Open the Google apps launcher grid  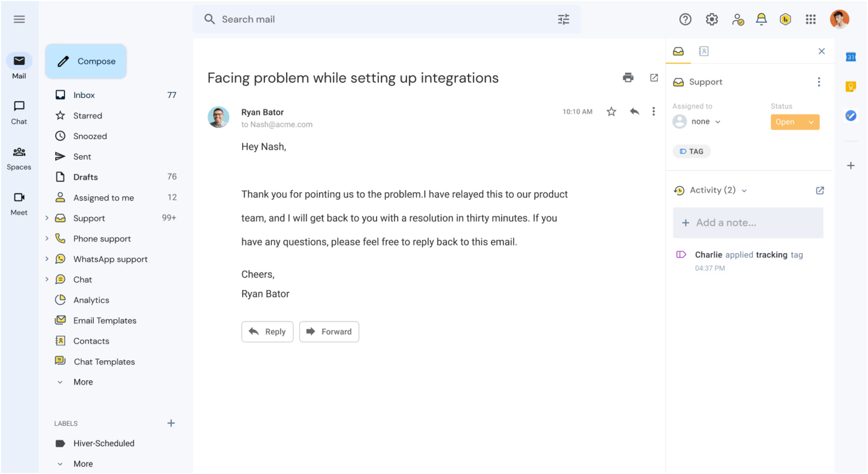(811, 19)
